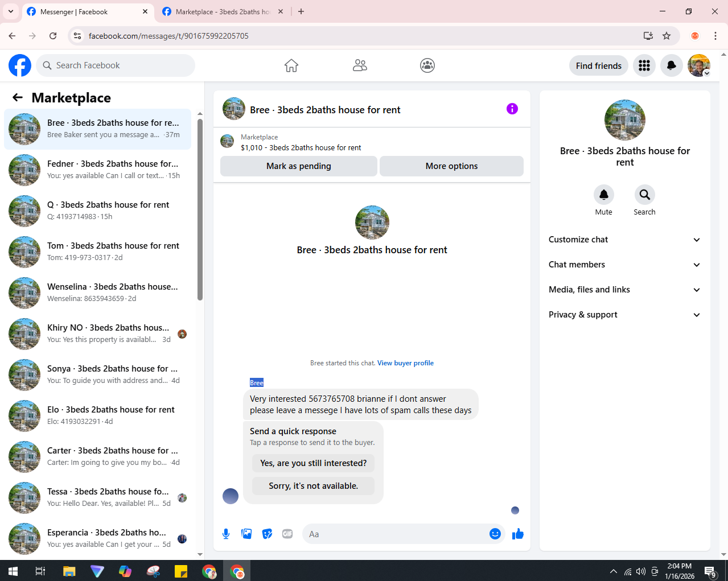The width and height of the screenshot is (728, 581).
Task: Search in conversation magnifier icon
Action: [645, 195]
